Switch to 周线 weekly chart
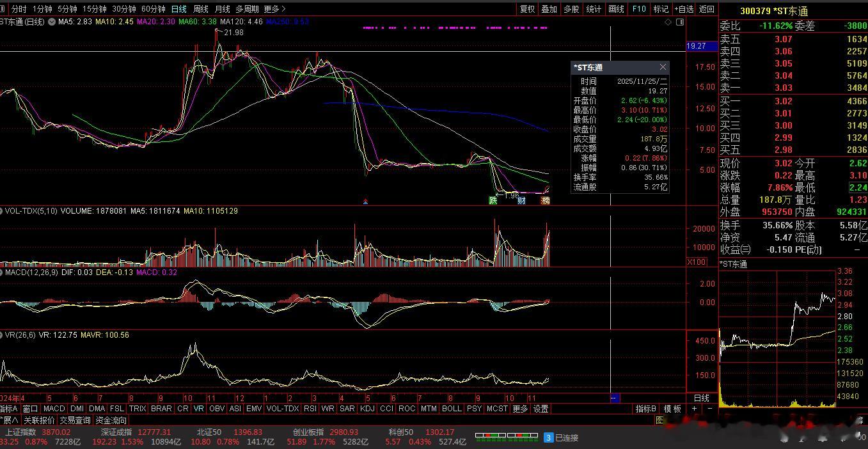868x449 pixels. (x=201, y=9)
